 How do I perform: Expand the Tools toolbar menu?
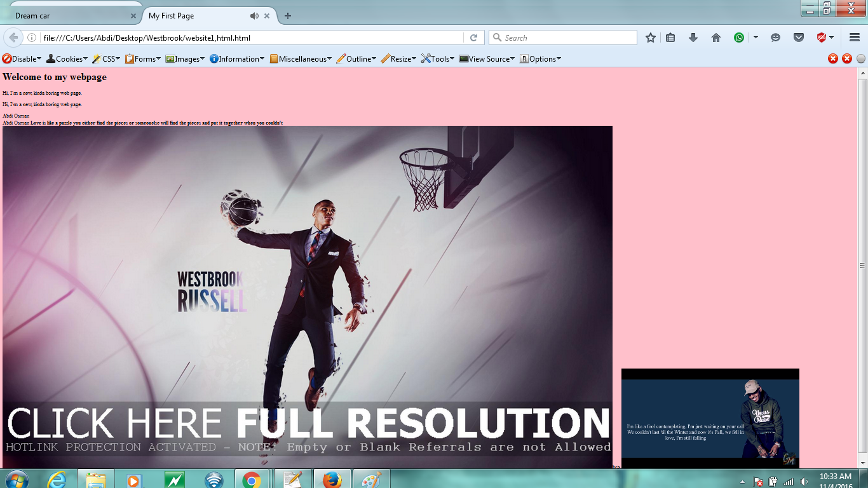click(x=438, y=58)
